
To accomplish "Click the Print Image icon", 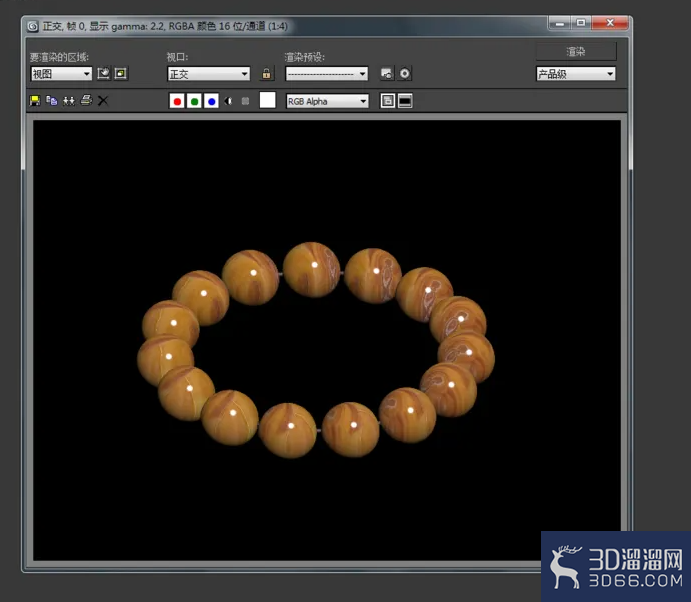I will (86, 100).
